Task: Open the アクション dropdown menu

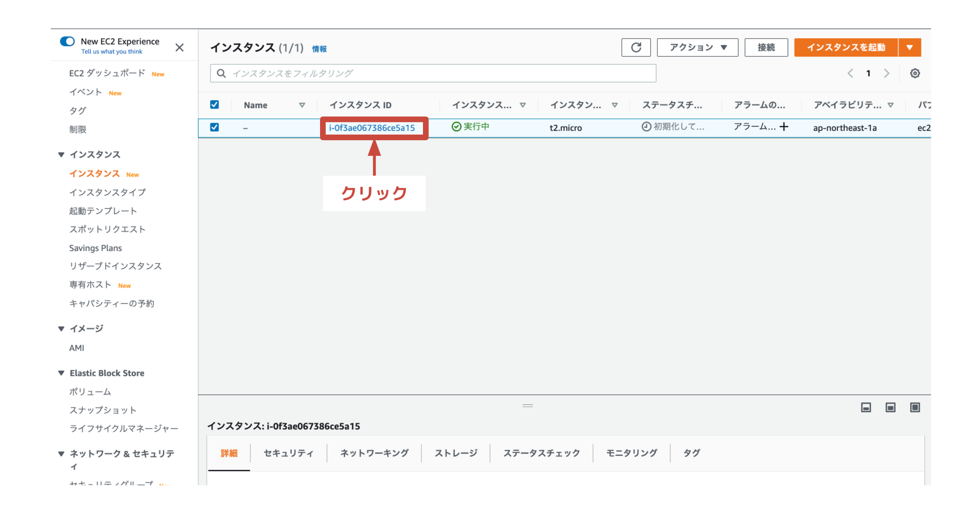Action: pos(697,47)
